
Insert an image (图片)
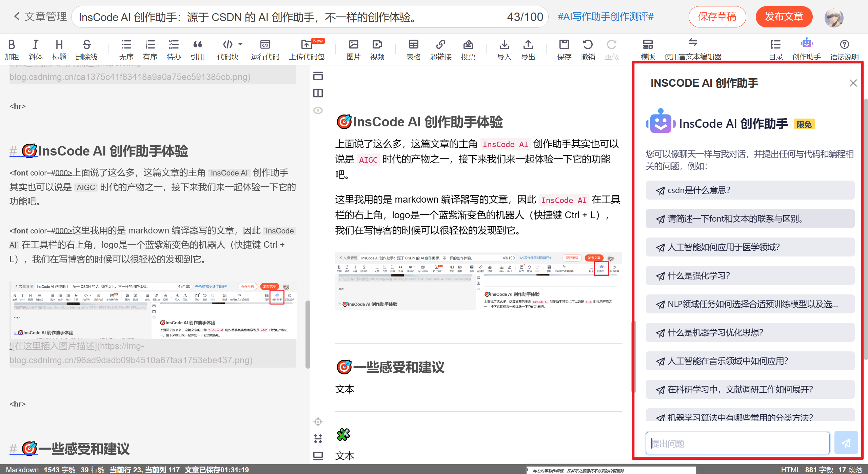pos(353,49)
